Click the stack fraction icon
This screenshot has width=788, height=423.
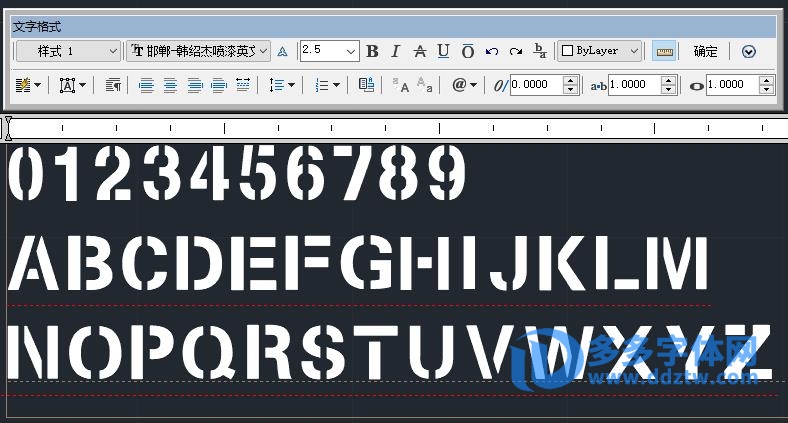pos(540,51)
